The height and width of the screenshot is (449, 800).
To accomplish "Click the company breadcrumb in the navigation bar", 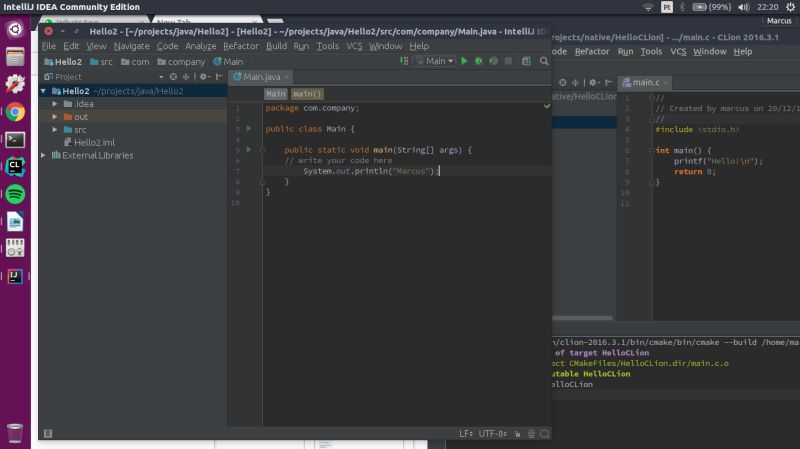I will pyautogui.click(x=181, y=62).
